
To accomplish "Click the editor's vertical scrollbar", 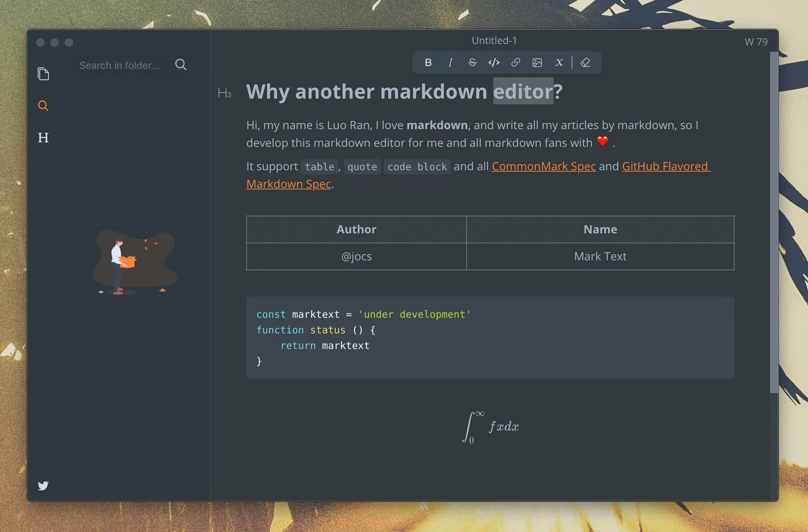I will point(774,222).
